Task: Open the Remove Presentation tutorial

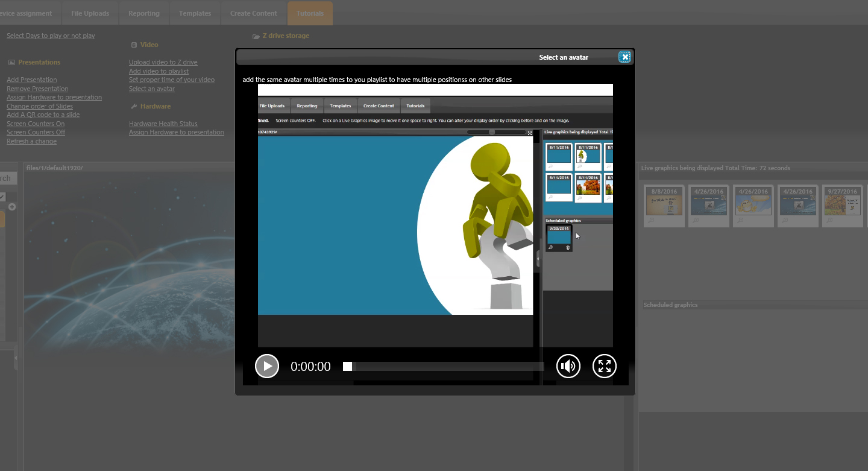Action: pos(37,89)
